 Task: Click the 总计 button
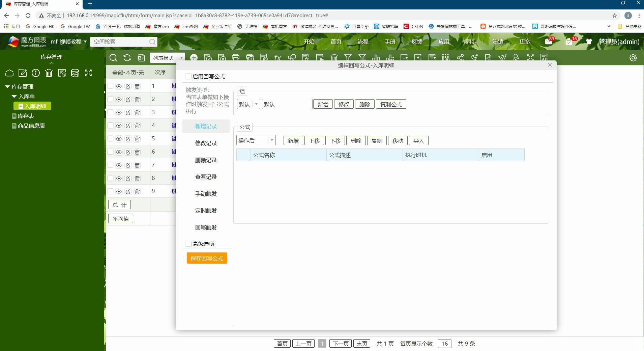click(x=120, y=205)
